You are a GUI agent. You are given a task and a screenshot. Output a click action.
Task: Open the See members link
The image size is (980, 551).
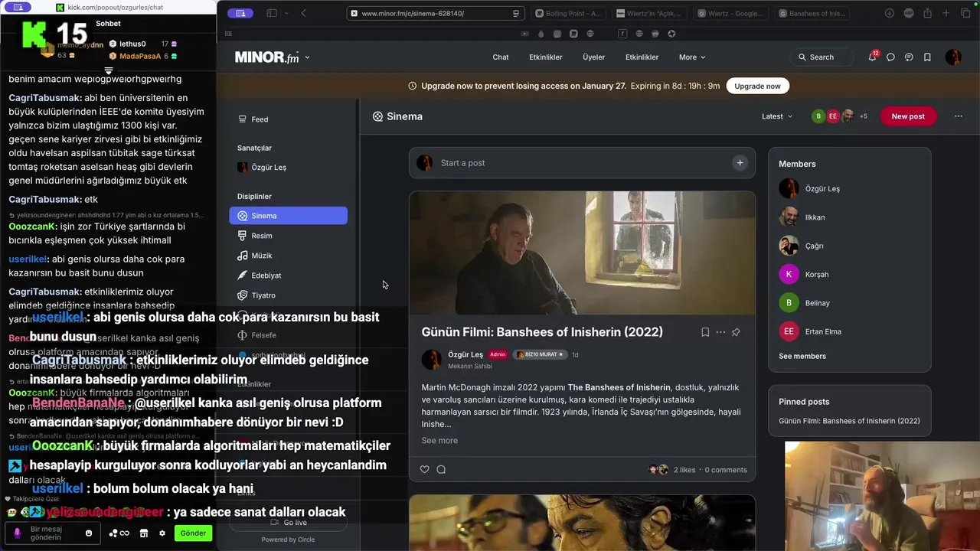802,356
